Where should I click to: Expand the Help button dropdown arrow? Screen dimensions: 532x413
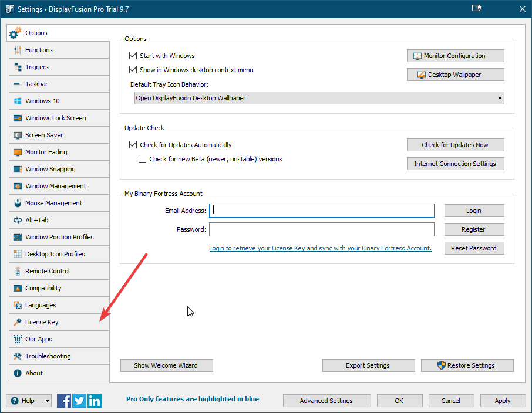[x=47, y=401]
